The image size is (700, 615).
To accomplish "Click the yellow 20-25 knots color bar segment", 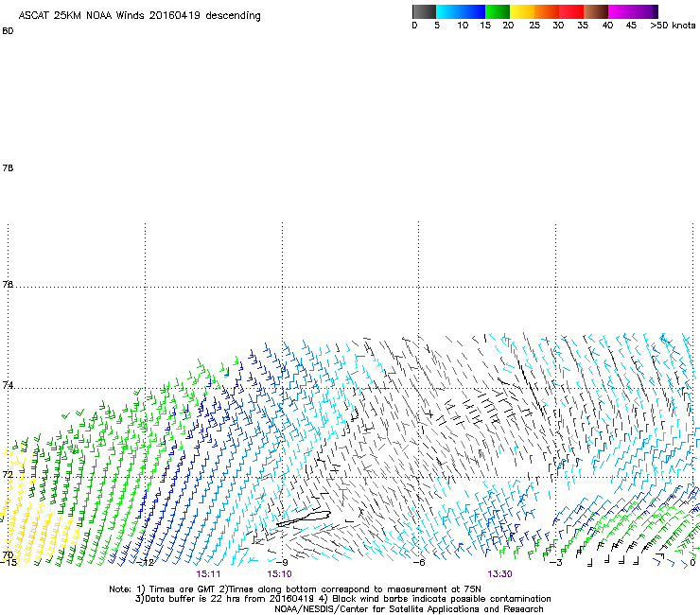I will coord(522,11).
